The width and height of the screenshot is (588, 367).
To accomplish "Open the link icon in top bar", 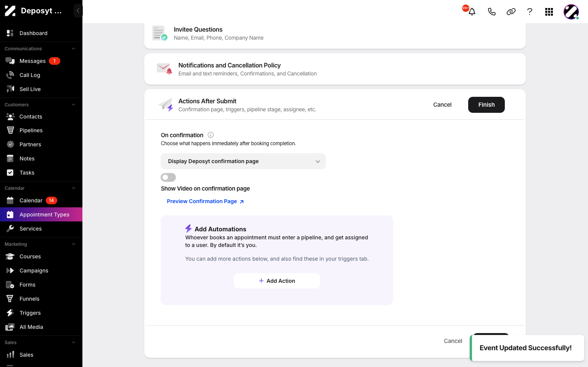I will pos(511,12).
